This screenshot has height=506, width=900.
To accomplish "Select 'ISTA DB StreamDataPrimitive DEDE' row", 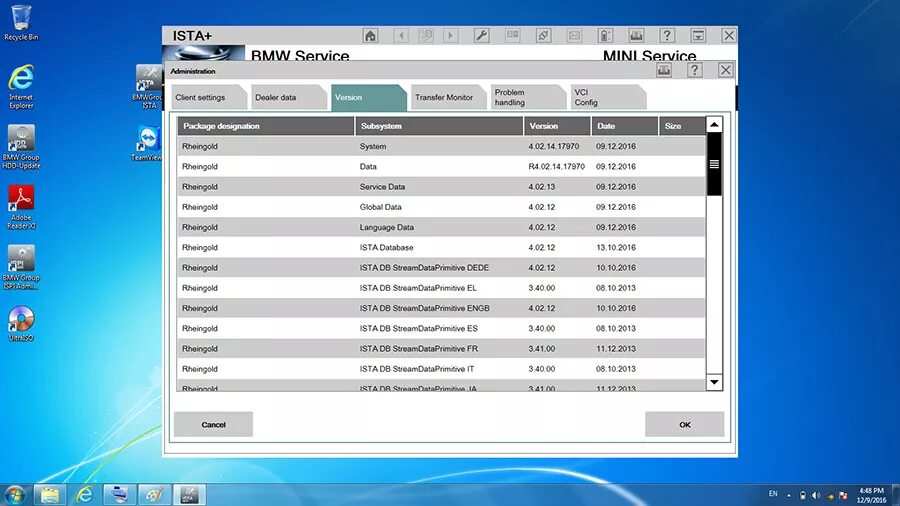I will (441, 268).
